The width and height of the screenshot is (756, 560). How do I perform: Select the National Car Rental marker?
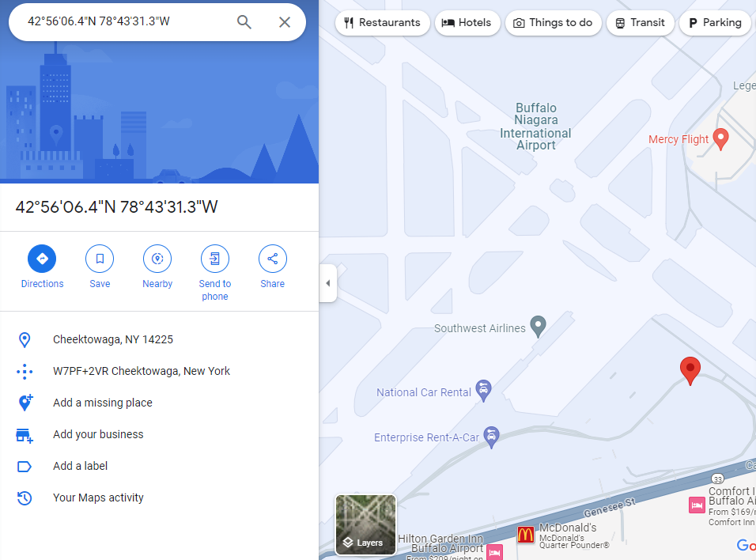click(484, 390)
